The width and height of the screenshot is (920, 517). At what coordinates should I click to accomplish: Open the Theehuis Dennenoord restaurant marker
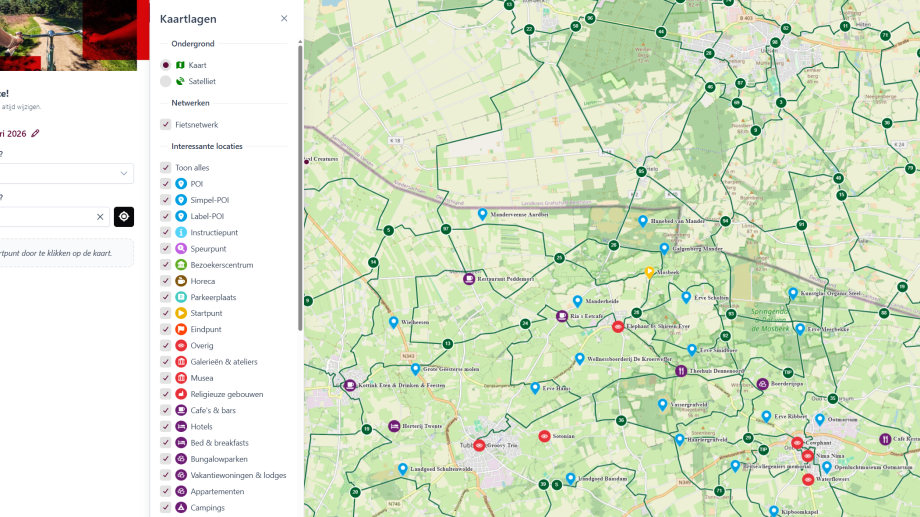coord(681,370)
